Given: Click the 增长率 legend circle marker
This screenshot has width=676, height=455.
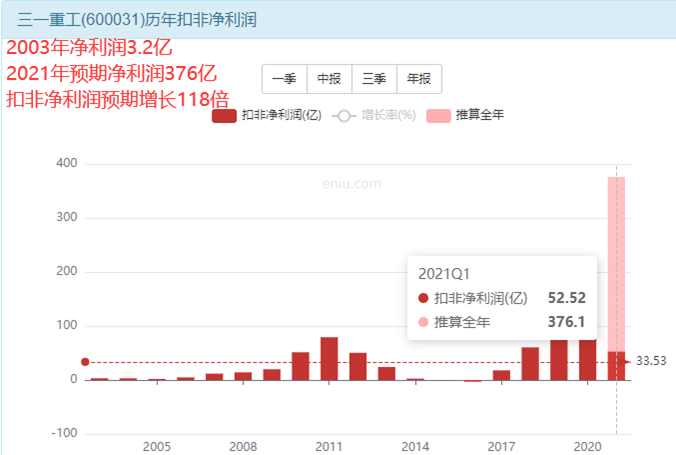Looking at the screenshot, I should click(344, 116).
